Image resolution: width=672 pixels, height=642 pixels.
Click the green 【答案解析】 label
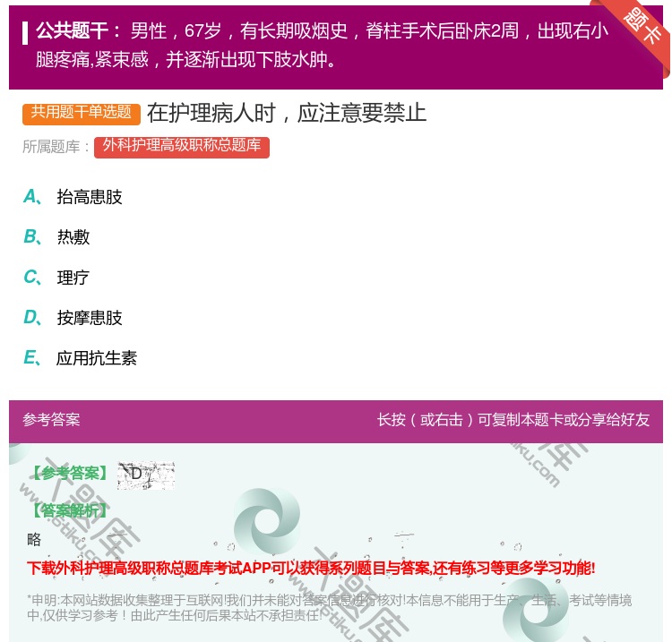click(68, 510)
